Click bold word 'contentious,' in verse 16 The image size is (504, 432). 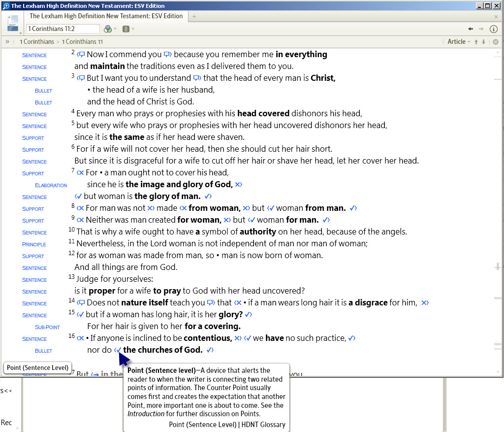tap(208, 338)
